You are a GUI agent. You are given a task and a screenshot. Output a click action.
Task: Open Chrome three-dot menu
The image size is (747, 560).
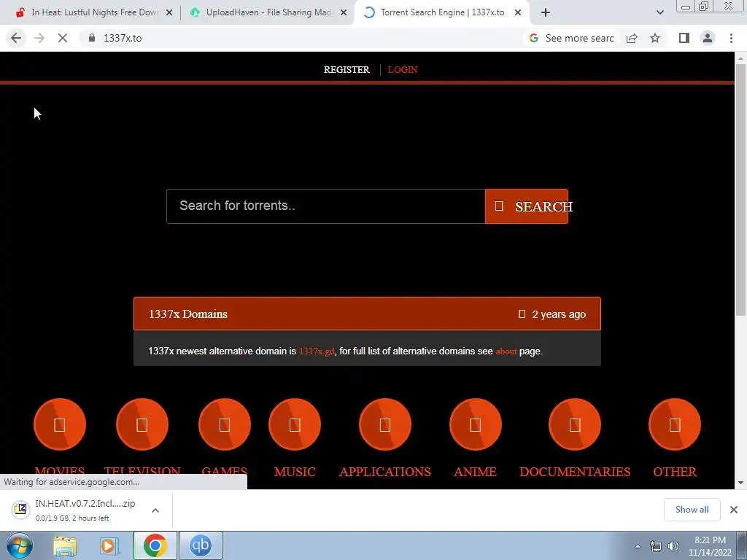click(731, 38)
